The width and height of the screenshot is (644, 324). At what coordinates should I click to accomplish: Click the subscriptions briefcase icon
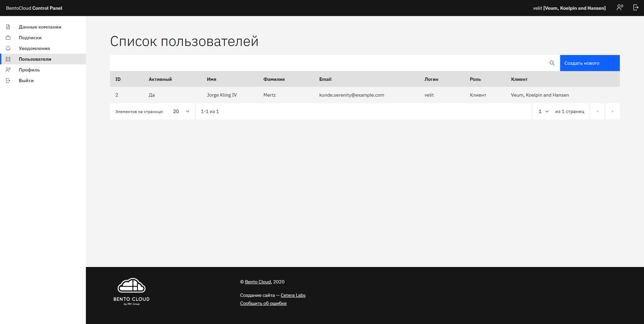coord(8,38)
